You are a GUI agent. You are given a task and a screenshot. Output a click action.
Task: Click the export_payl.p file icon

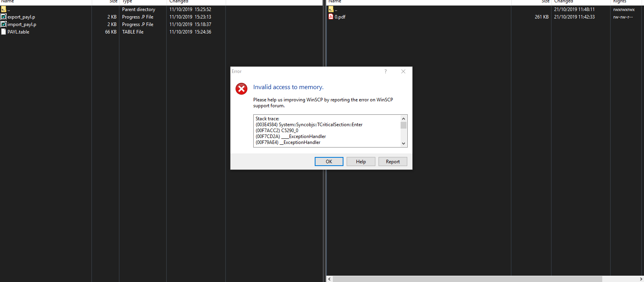pos(4,17)
